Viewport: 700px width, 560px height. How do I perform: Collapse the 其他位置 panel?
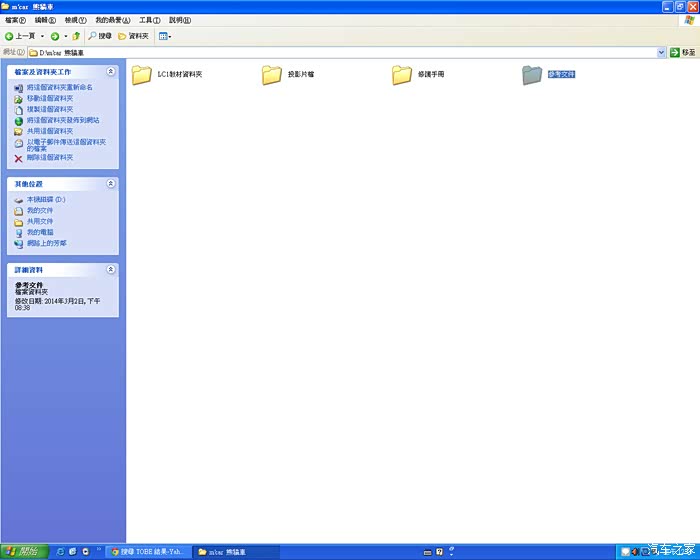(111, 184)
